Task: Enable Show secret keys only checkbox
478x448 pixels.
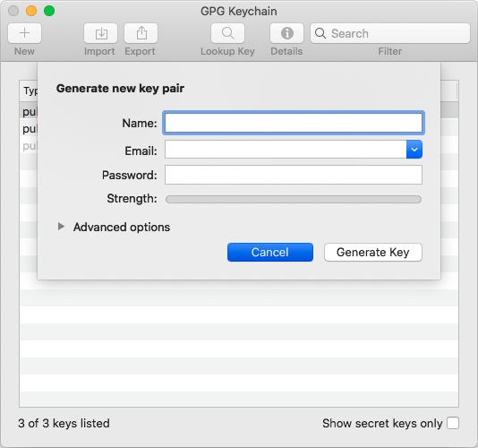Action: point(453,423)
